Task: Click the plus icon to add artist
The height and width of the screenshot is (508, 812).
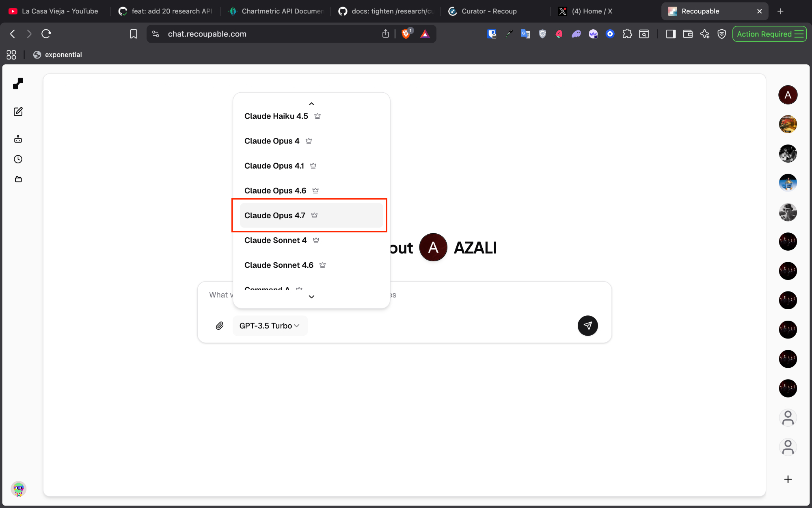Action: point(788,479)
